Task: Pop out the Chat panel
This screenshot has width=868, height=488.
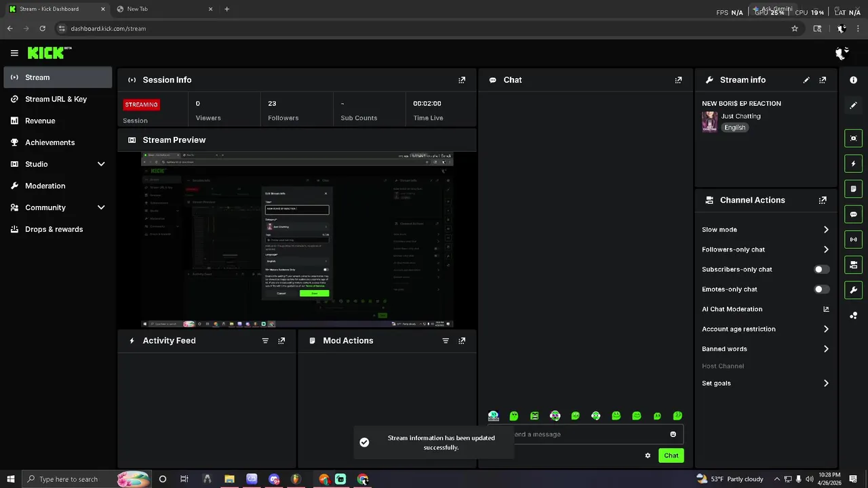Action: 678,80
